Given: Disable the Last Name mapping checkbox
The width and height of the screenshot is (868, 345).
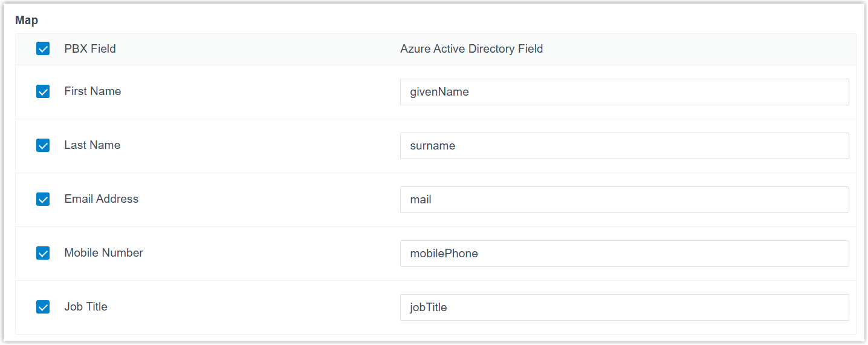Looking at the screenshot, I should [x=43, y=145].
